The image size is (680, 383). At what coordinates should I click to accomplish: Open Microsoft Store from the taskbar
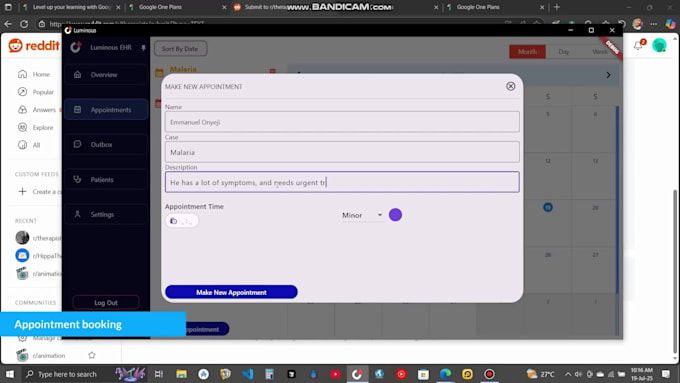click(x=423, y=374)
